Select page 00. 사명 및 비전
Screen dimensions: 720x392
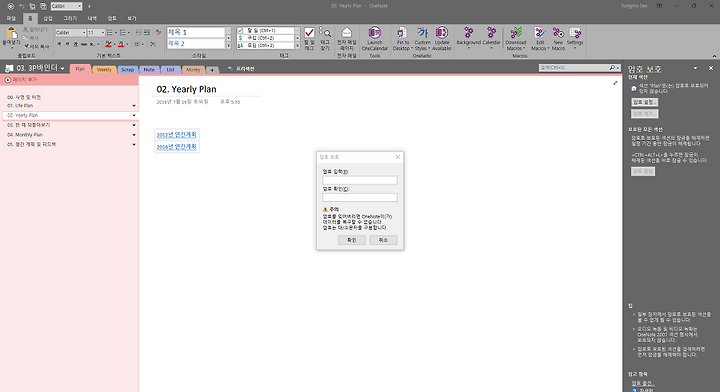point(24,97)
